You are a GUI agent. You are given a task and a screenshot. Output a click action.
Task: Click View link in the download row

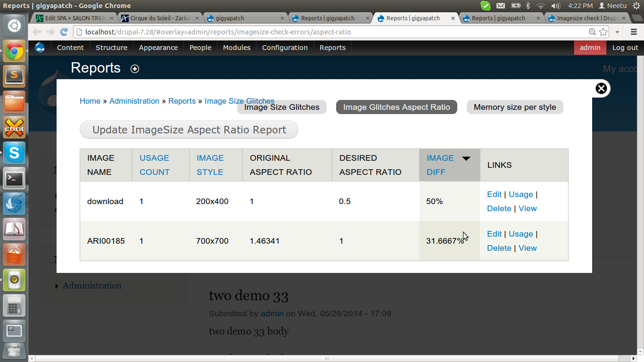tap(528, 208)
